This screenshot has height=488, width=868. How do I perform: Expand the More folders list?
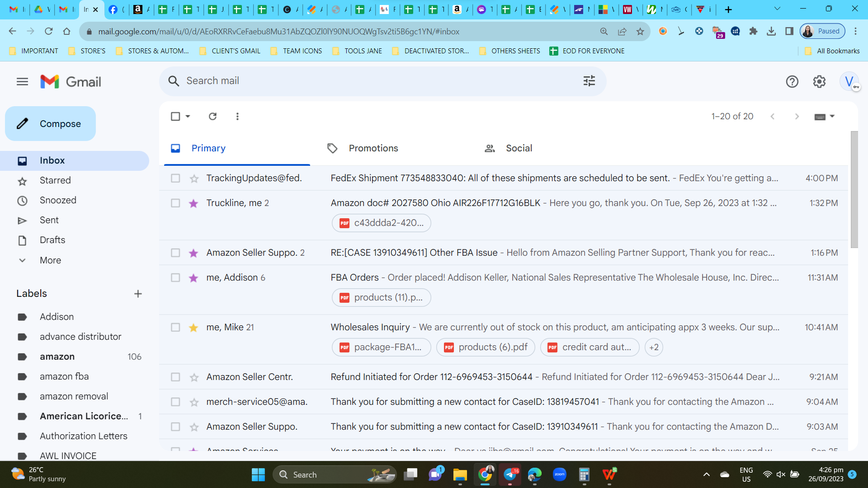coord(50,261)
